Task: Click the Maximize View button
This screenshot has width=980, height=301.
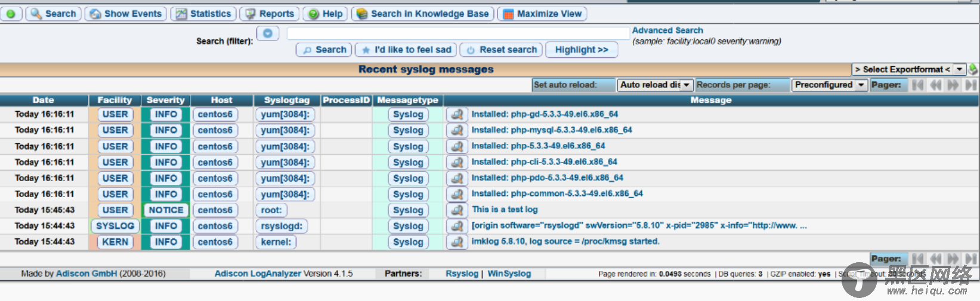Action: click(x=542, y=14)
